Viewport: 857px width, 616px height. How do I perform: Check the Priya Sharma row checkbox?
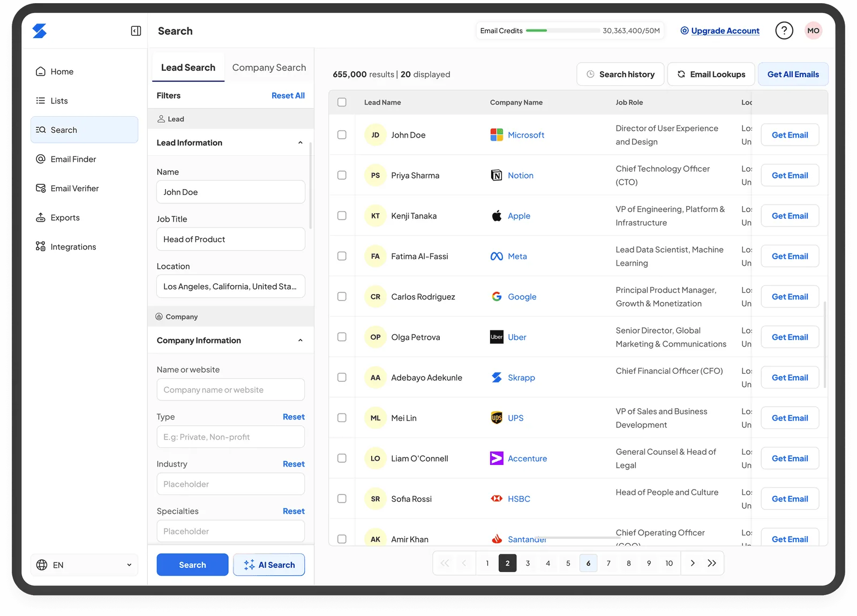[x=342, y=175]
